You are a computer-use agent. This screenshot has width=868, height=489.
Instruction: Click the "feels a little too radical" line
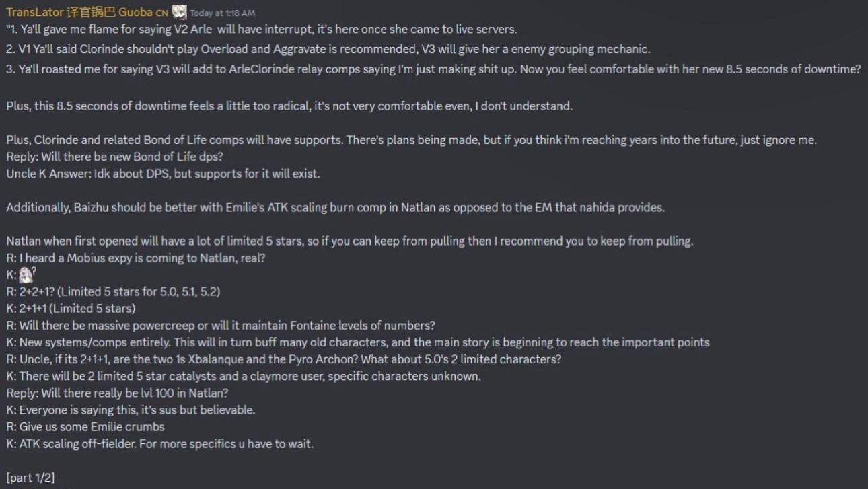click(x=289, y=106)
